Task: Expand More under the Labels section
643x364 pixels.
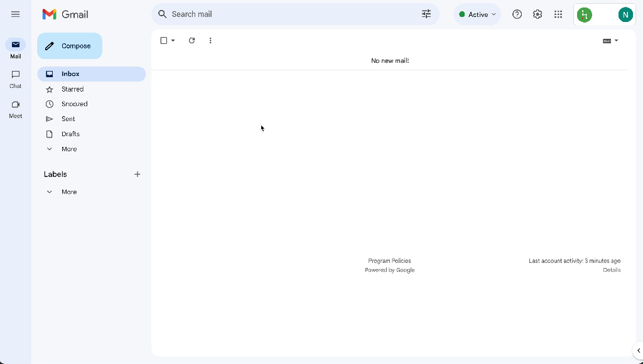Action: [69, 192]
